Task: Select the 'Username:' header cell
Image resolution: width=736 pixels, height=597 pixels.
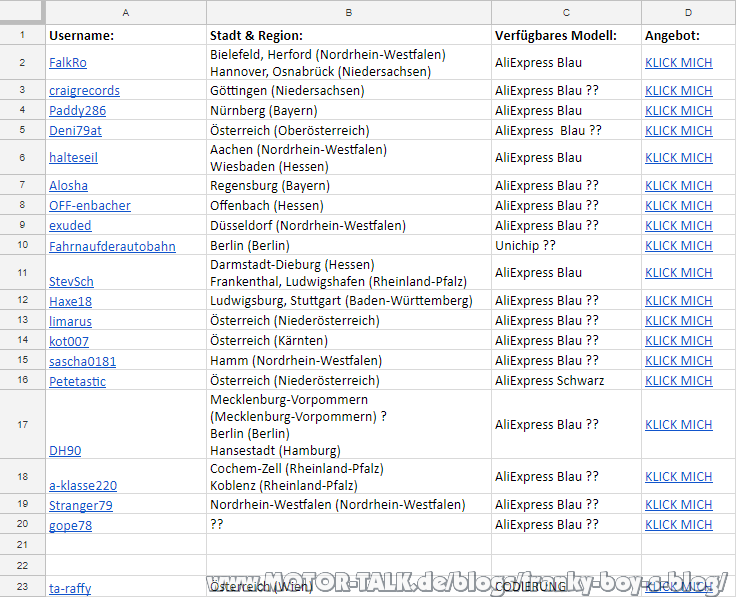Action: 126,35
